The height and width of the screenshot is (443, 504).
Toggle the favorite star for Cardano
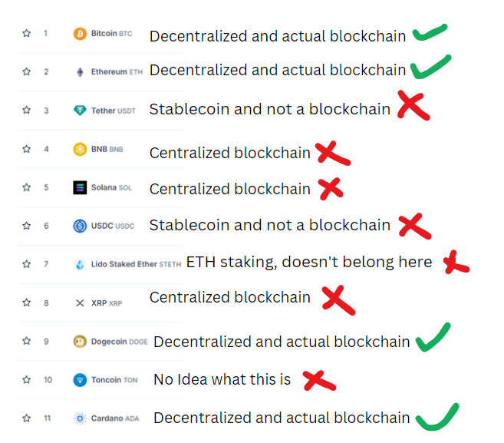click(x=27, y=418)
